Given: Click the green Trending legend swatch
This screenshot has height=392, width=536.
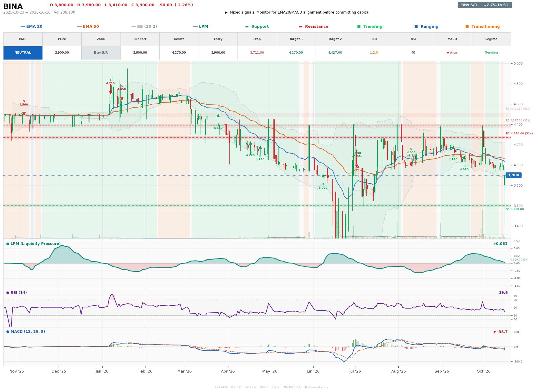Looking at the screenshot, I should (x=359, y=27).
